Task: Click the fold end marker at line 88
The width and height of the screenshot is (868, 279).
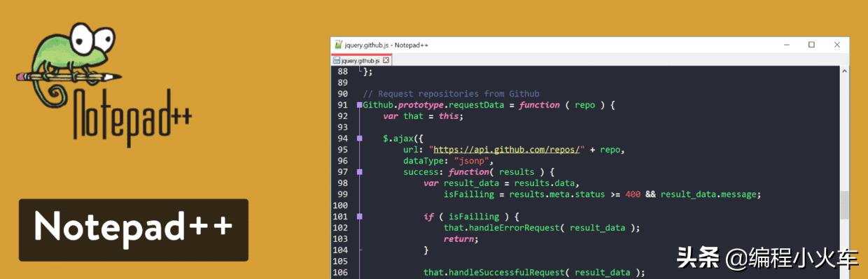Action: click(360, 70)
